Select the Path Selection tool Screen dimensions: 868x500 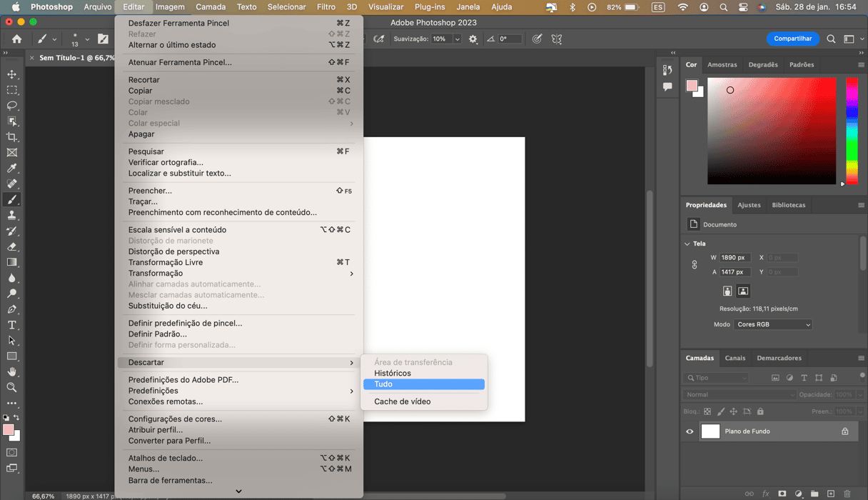click(x=12, y=341)
